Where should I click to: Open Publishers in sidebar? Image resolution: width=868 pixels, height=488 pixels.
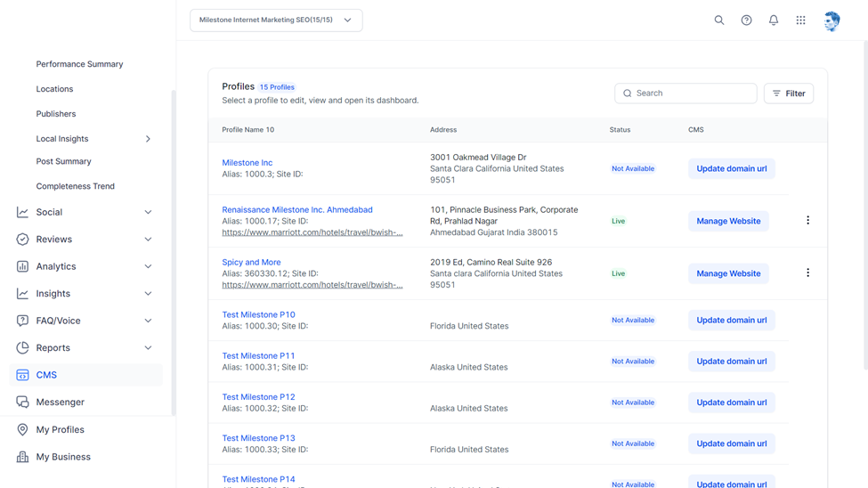click(56, 114)
